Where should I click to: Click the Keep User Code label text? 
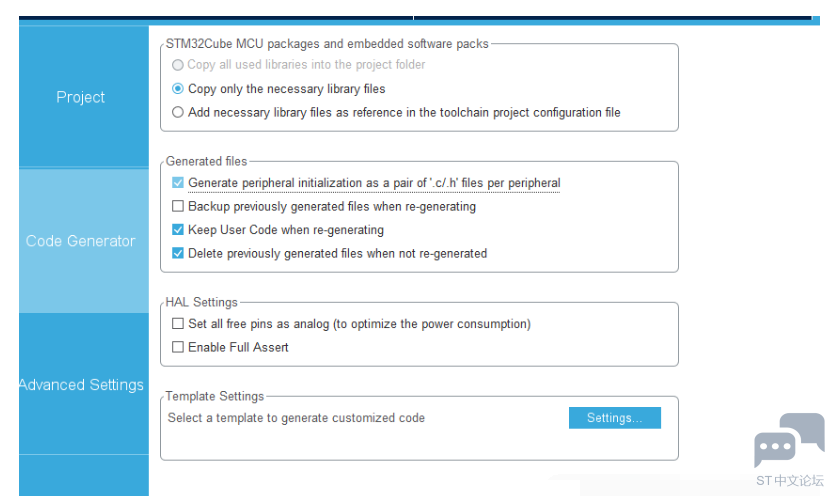click(x=286, y=229)
